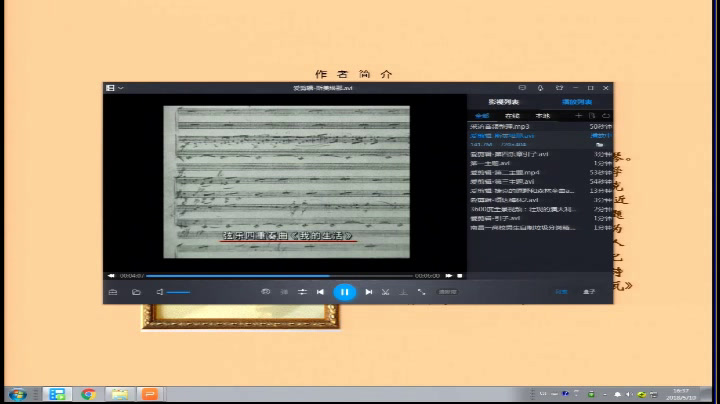The width and height of the screenshot is (720, 404).
Task: Click the add-to-playlist plus icon
Action: 578,117
